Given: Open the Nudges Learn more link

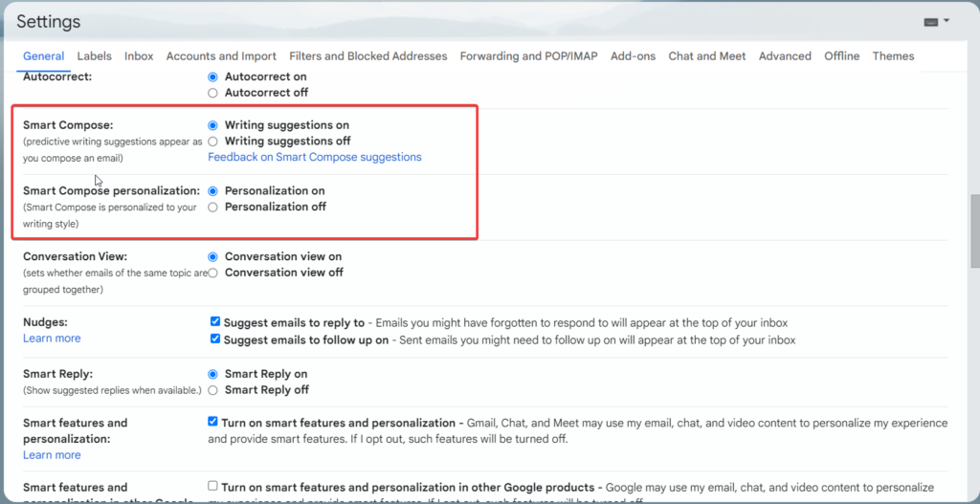Looking at the screenshot, I should click(52, 339).
